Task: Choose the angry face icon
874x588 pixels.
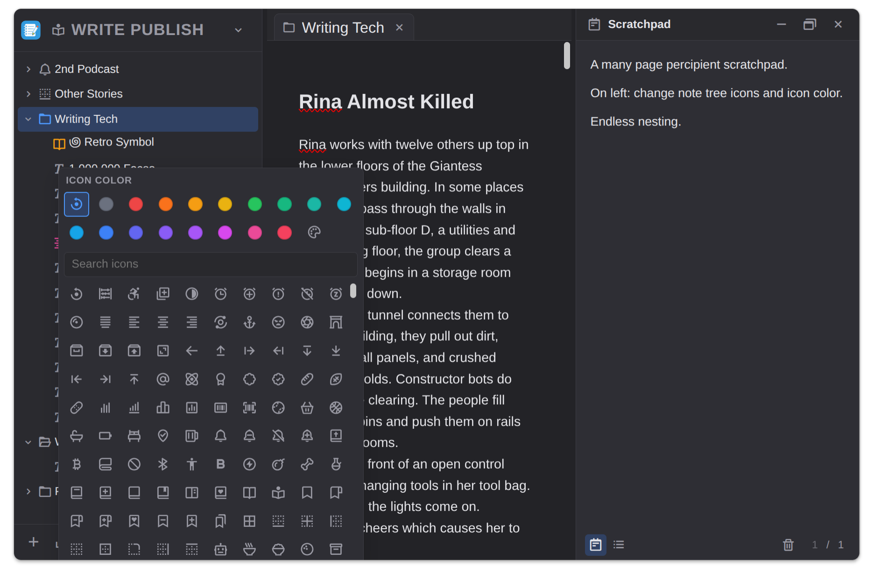Action: (x=278, y=322)
